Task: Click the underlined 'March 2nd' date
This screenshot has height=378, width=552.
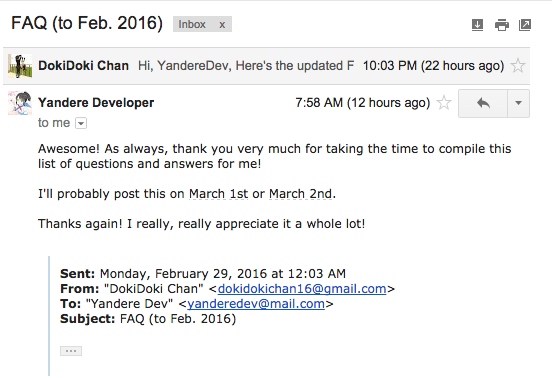Action: (301, 194)
